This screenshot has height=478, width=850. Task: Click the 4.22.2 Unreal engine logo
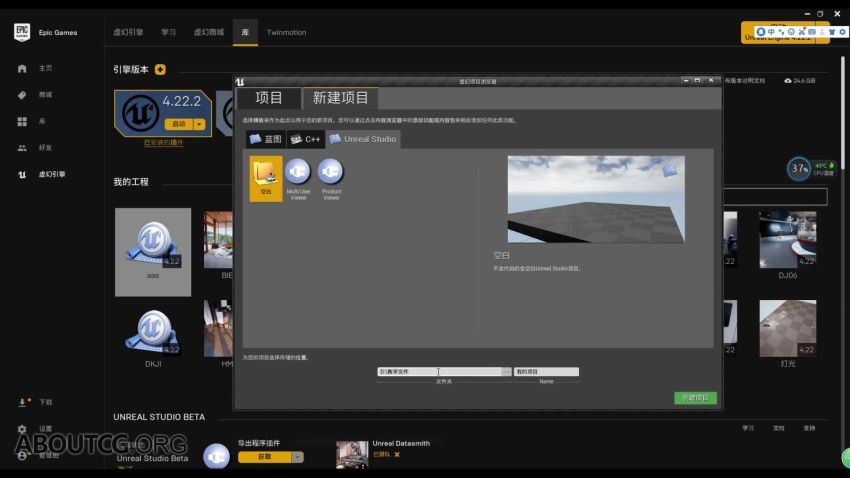click(x=140, y=113)
